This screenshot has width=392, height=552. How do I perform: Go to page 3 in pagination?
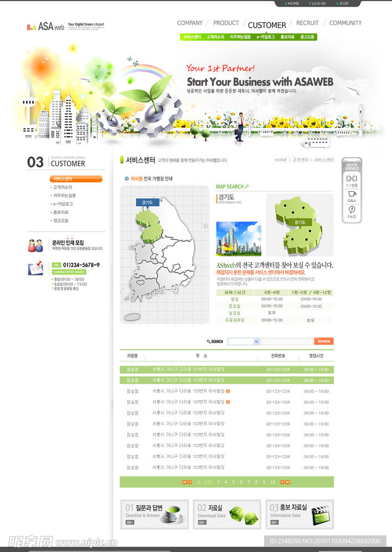point(218,482)
